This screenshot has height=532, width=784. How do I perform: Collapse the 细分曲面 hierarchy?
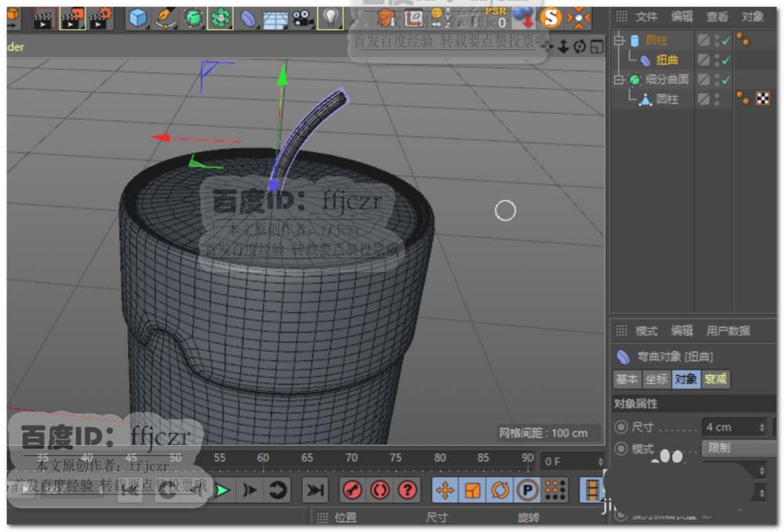click(618, 78)
